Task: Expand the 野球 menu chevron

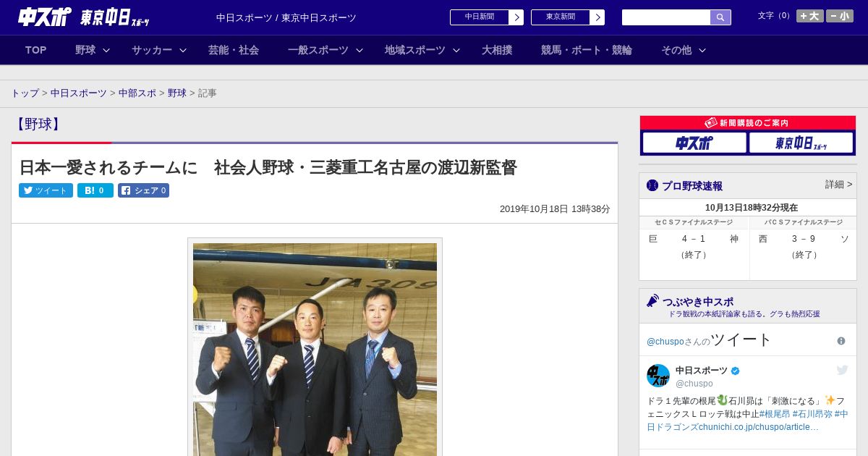Action: tap(106, 50)
